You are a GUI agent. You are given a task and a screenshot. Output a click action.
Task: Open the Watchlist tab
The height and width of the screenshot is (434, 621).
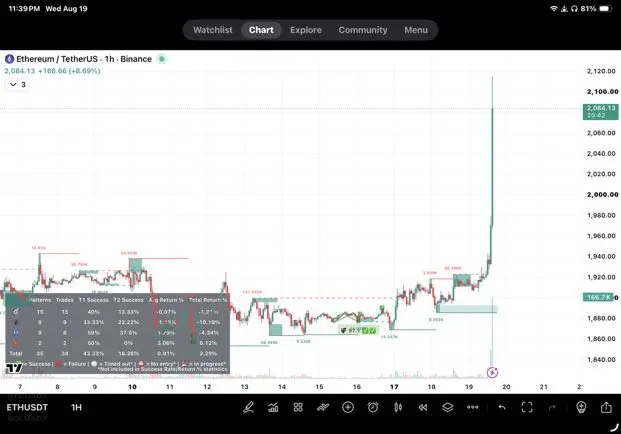coord(213,30)
